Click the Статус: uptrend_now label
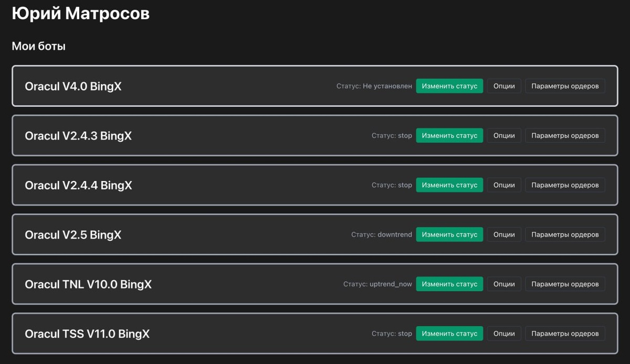Screen dimensions: 630x364 coord(378,284)
